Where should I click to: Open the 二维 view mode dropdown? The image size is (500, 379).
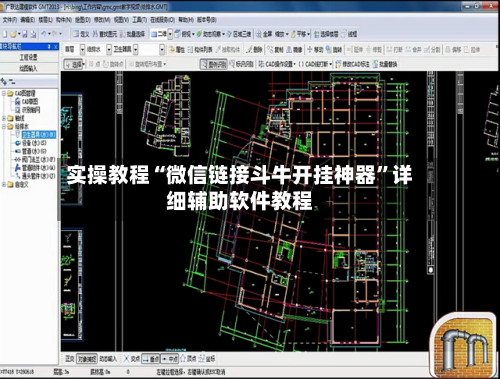(170, 34)
